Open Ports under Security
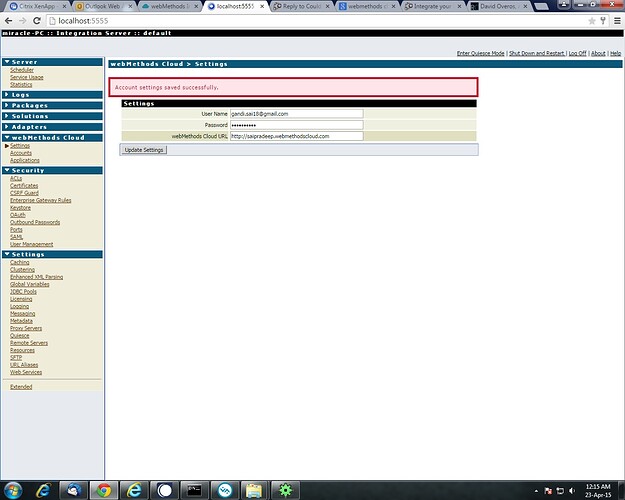Viewport: 625px width, 500px height. click(x=16, y=230)
